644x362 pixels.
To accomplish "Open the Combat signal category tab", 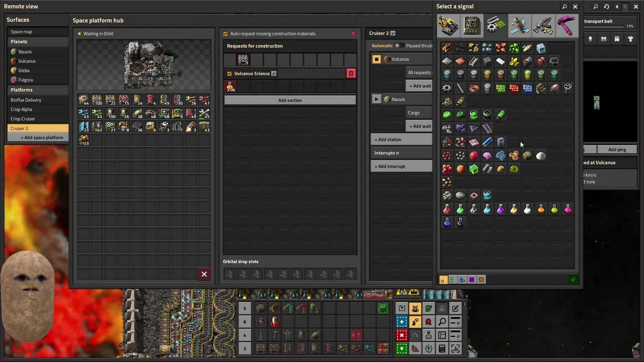I will (543, 25).
